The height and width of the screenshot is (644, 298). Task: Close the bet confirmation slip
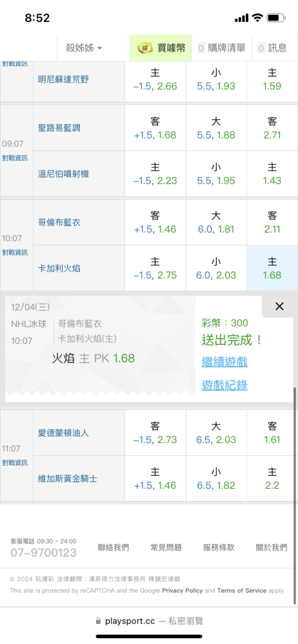279,307
